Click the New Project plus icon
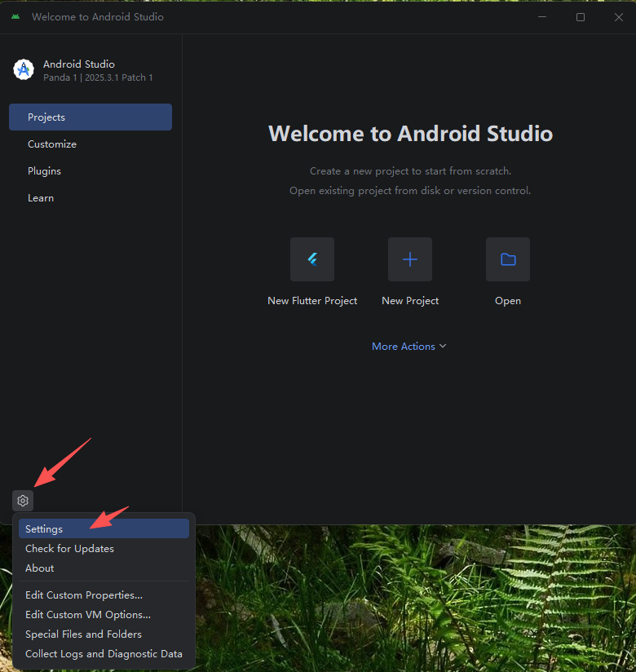The image size is (636, 672). [x=410, y=259]
